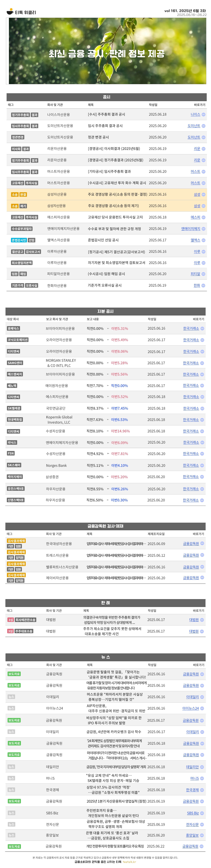Open the 한국경제 news link
Viewport: 211px width, 868px height.
(x=192, y=790)
